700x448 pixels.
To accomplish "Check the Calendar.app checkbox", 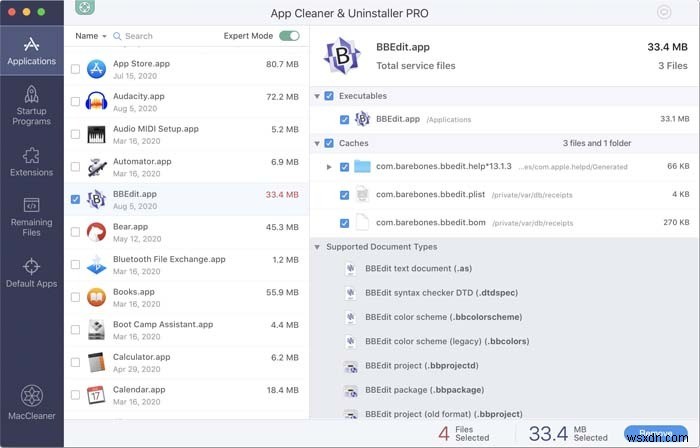I will point(75,395).
